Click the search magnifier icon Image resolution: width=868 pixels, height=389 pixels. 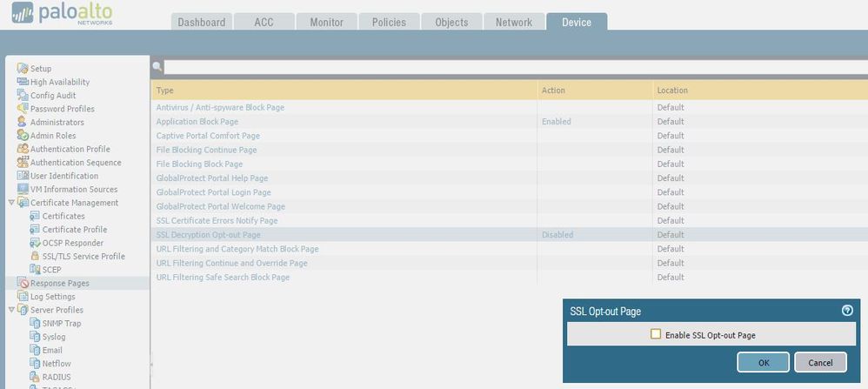(x=157, y=66)
